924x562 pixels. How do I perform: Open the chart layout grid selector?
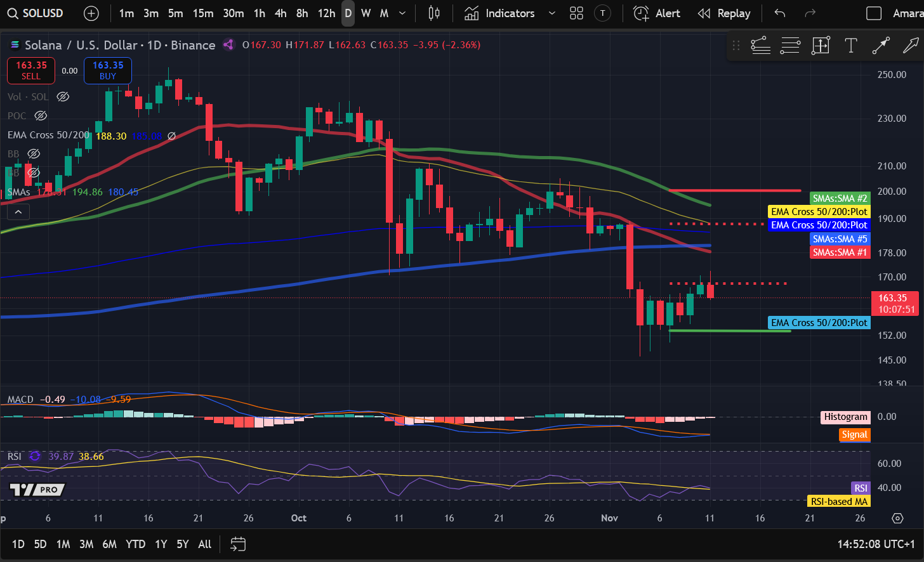pyautogui.click(x=576, y=13)
